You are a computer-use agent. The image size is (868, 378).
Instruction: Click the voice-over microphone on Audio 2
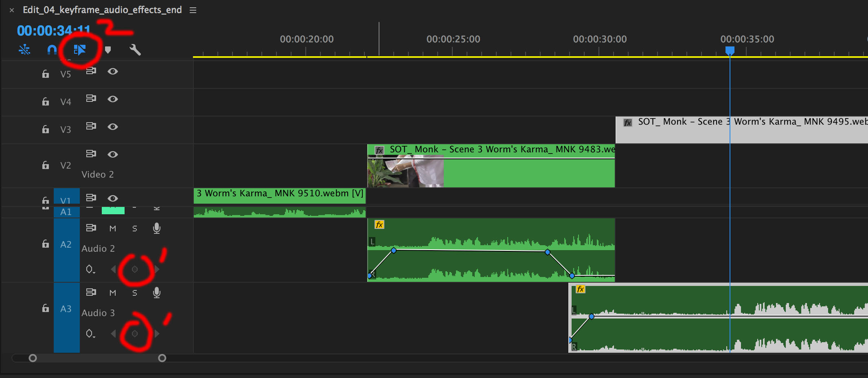pos(157,228)
